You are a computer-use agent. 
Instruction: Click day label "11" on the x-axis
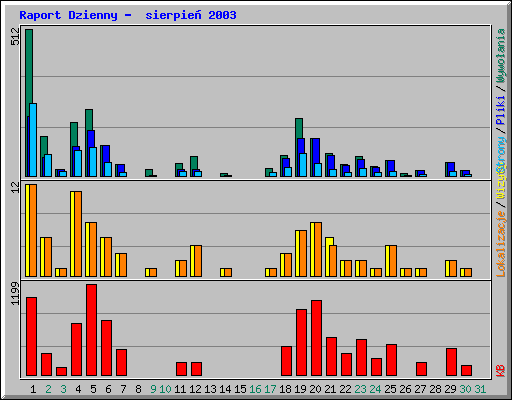[x=180, y=389]
